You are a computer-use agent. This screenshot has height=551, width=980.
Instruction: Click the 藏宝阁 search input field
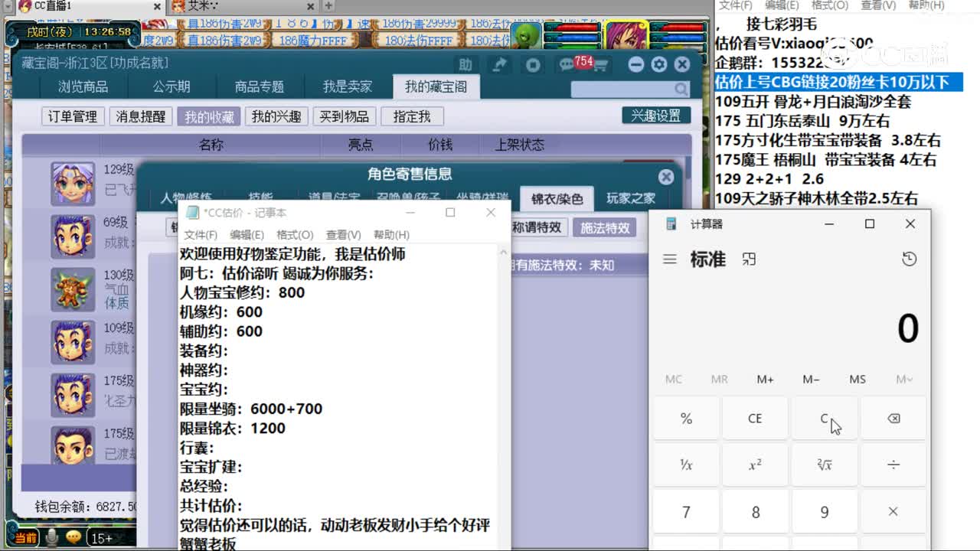[622, 90]
